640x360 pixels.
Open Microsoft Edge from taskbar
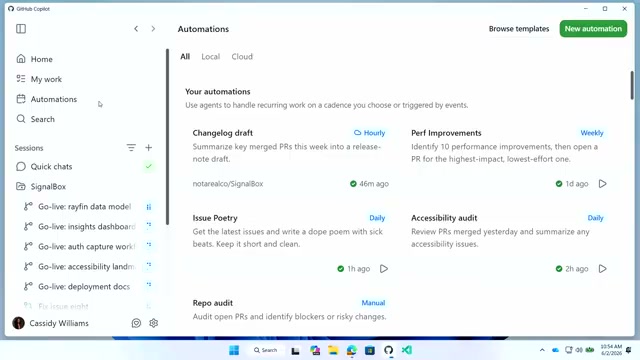click(351, 350)
